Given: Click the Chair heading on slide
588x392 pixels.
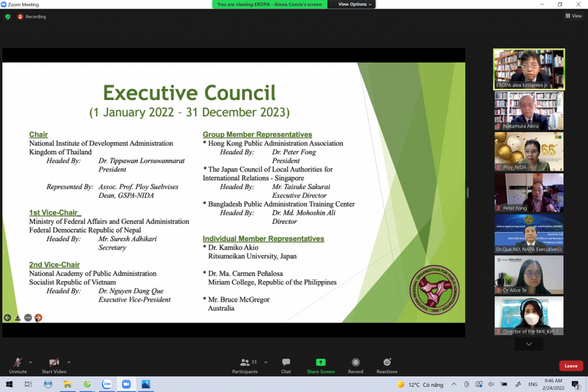Looking at the screenshot, I should [38, 134].
